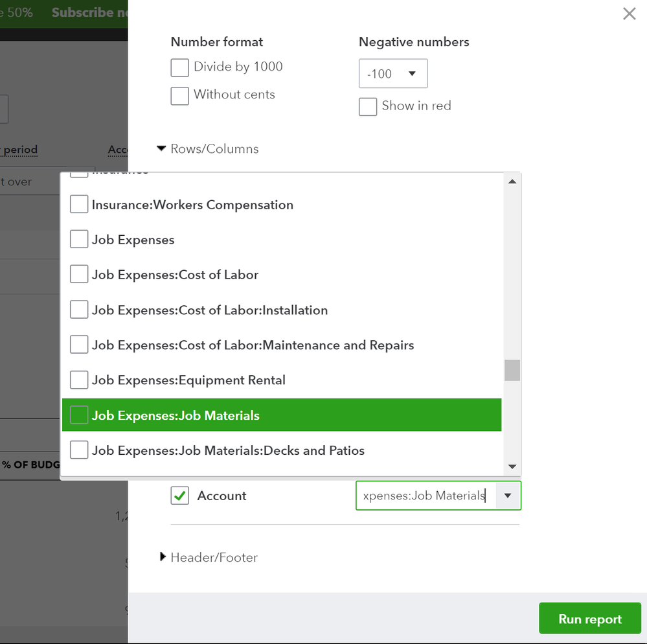Viewport: 647px width, 644px height.
Task: Expand the Header/Footer section
Action: click(163, 557)
